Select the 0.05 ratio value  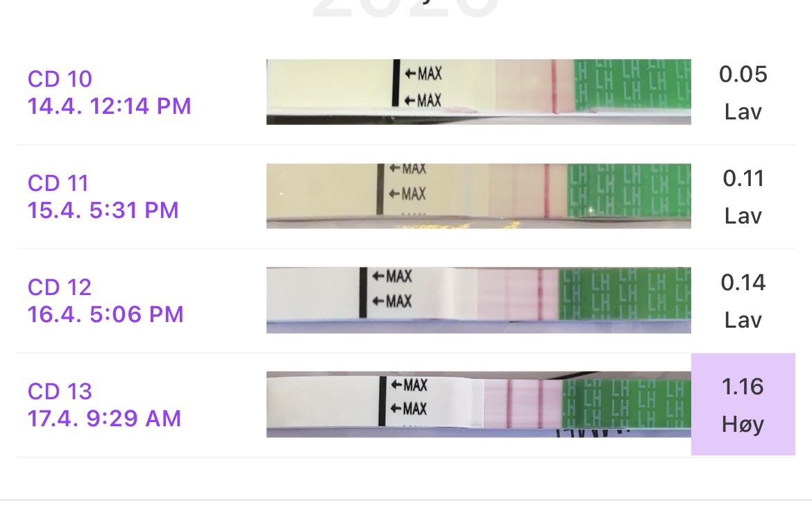pos(743,74)
